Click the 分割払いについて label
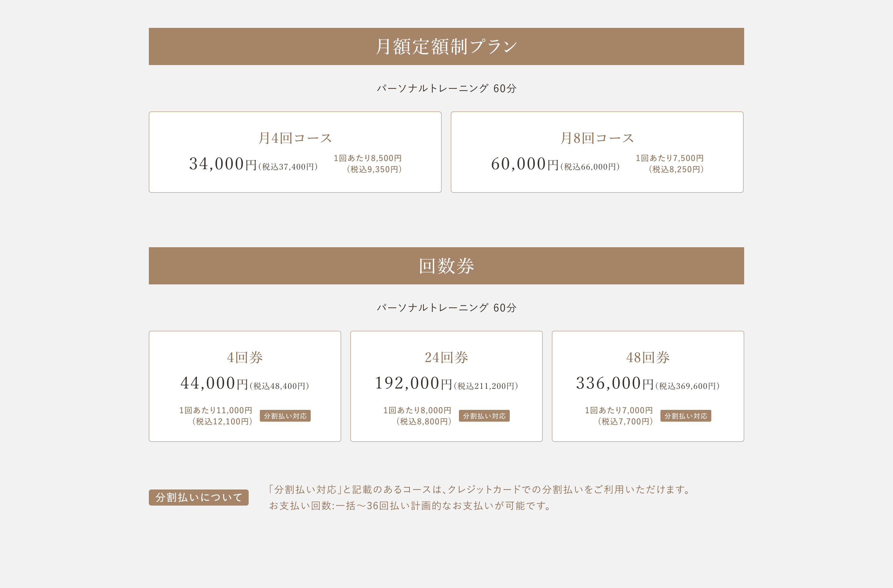Screen dimensions: 893x588 click(x=198, y=498)
